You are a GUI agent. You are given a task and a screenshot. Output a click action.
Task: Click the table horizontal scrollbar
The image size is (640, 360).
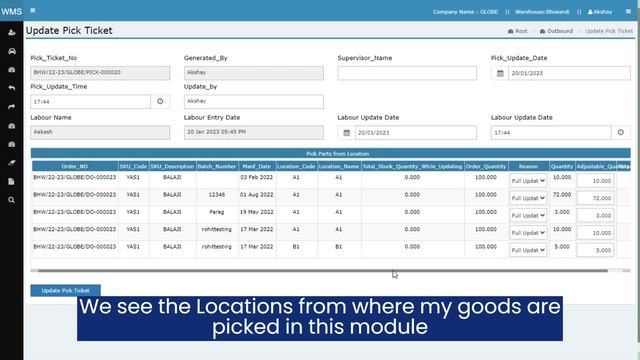point(322,271)
